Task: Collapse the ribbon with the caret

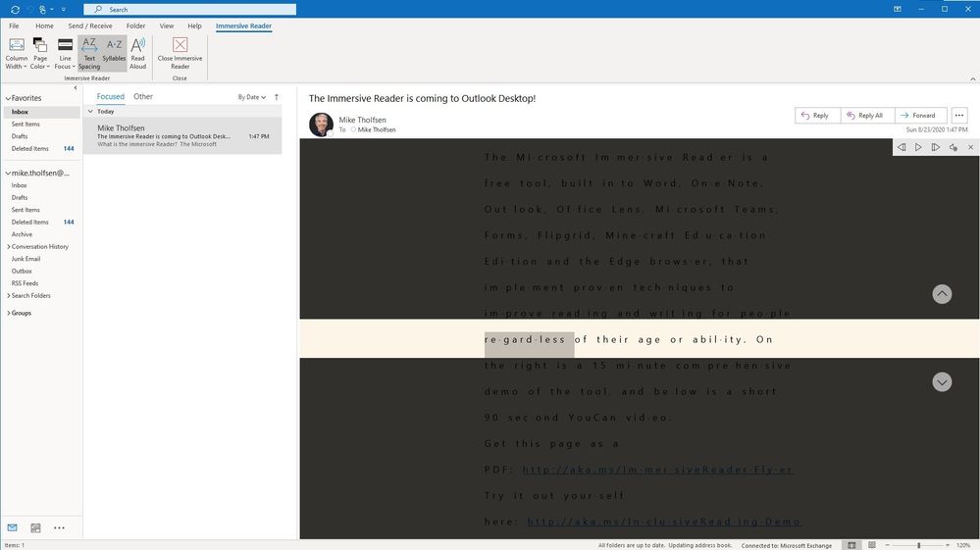Action: click(x=972, y=79)
